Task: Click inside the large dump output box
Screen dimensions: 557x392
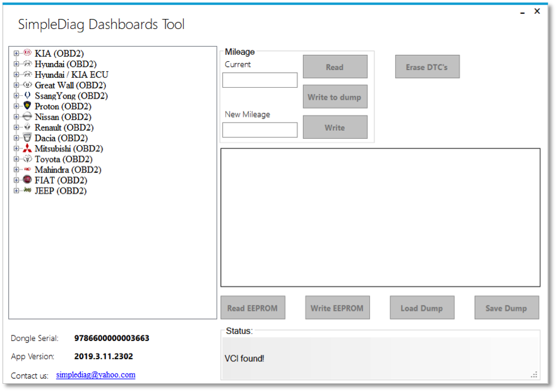Action: click(380, 217)
